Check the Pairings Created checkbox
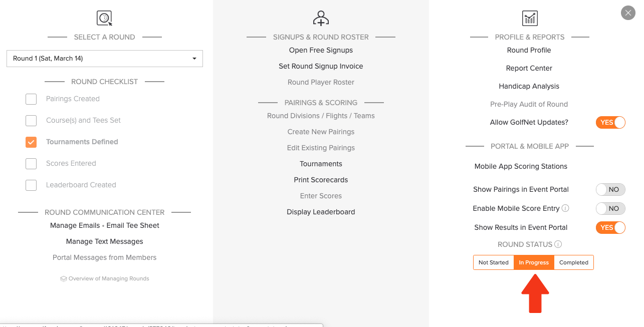Screen dimensions: 644x327 [x=31, y=99]
